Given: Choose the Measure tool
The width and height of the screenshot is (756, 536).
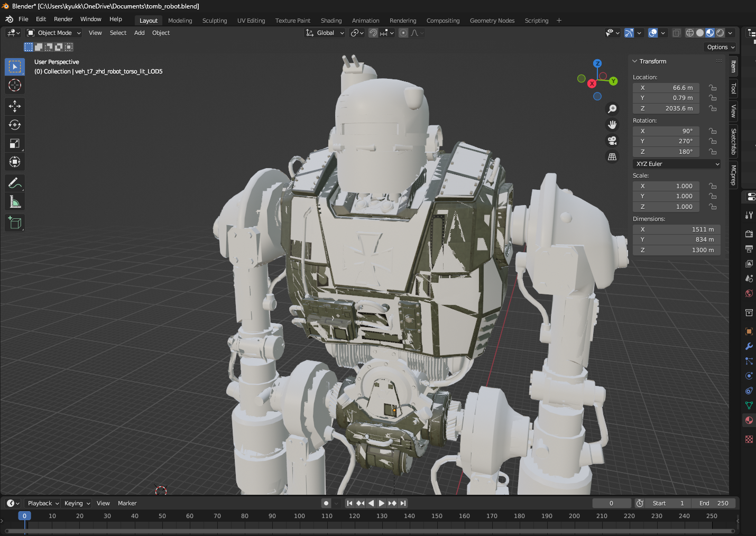Looking at the screenshot, I should coord(15,202).
